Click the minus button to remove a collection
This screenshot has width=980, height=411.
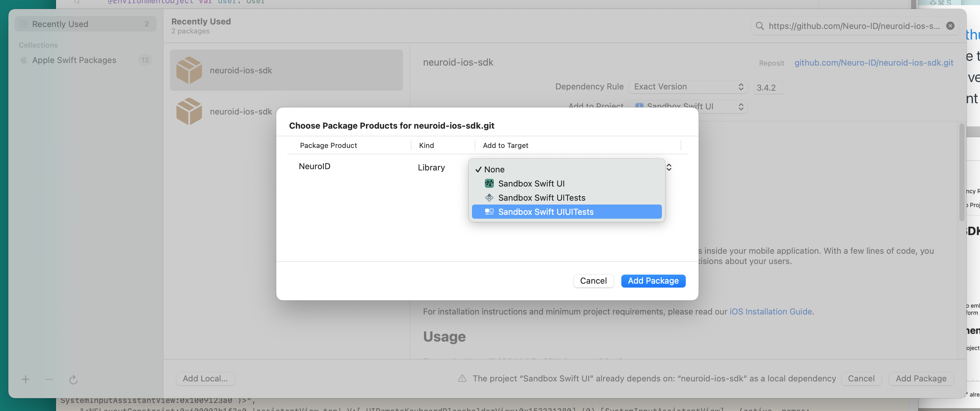click(49, 379)
